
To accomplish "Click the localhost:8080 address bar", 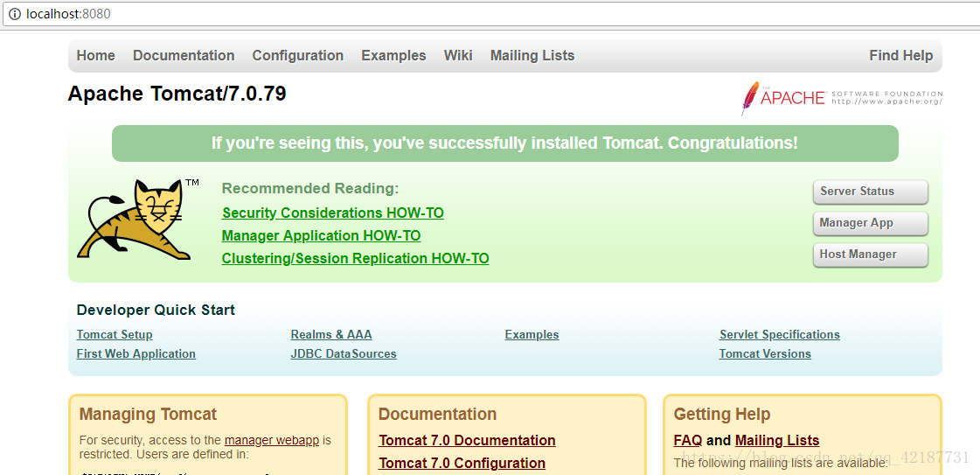I will pyautogui.click(x=491, y=13).
